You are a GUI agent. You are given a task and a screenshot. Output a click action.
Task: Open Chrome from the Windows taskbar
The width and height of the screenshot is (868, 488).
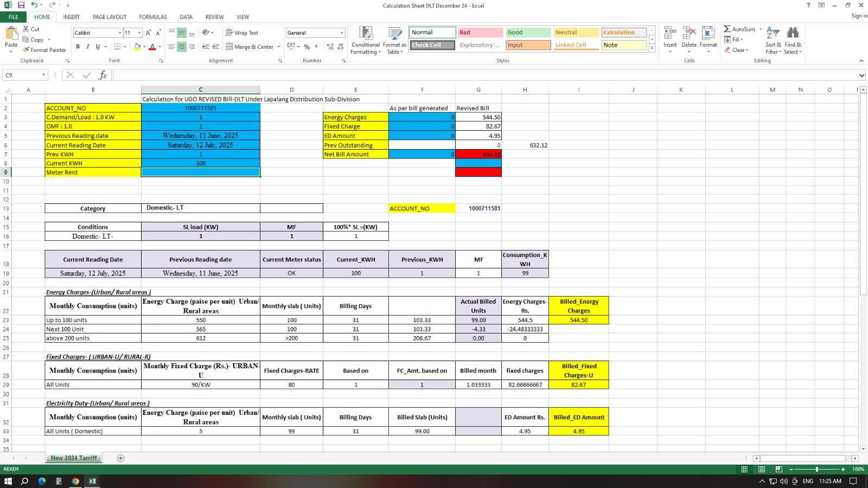coord(75,481)
